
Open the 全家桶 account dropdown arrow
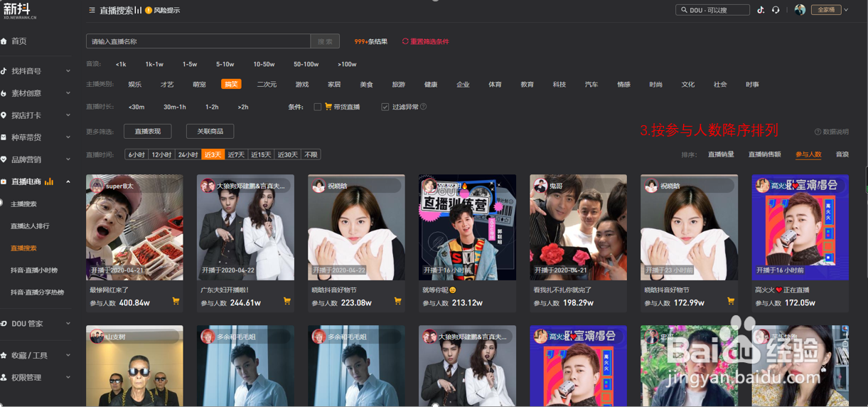coord(846,10)
